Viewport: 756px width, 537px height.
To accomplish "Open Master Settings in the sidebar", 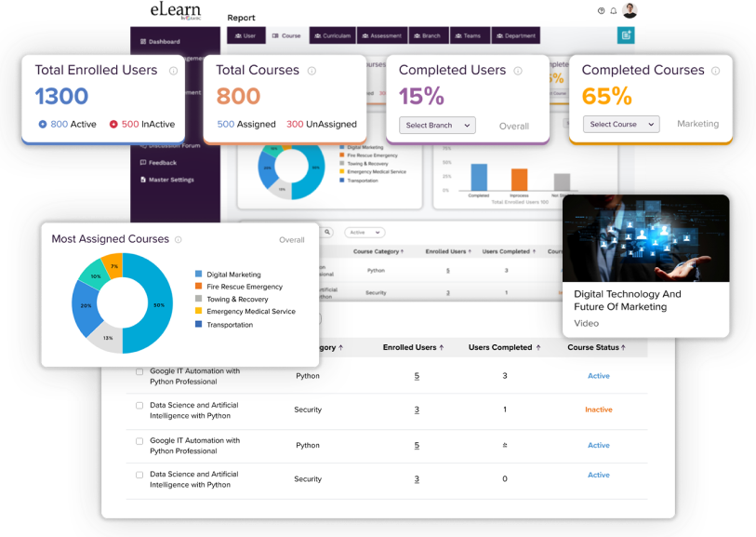I will point(171,180).
